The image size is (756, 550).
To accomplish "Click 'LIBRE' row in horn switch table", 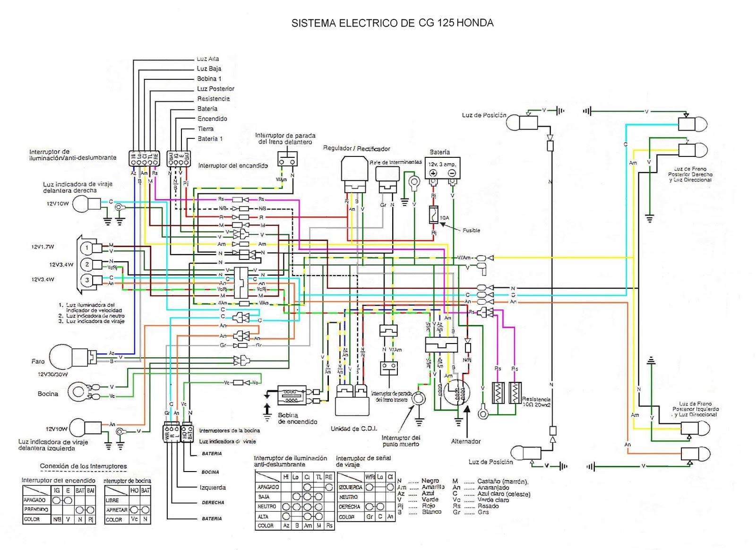I will [x=128, y=500].
